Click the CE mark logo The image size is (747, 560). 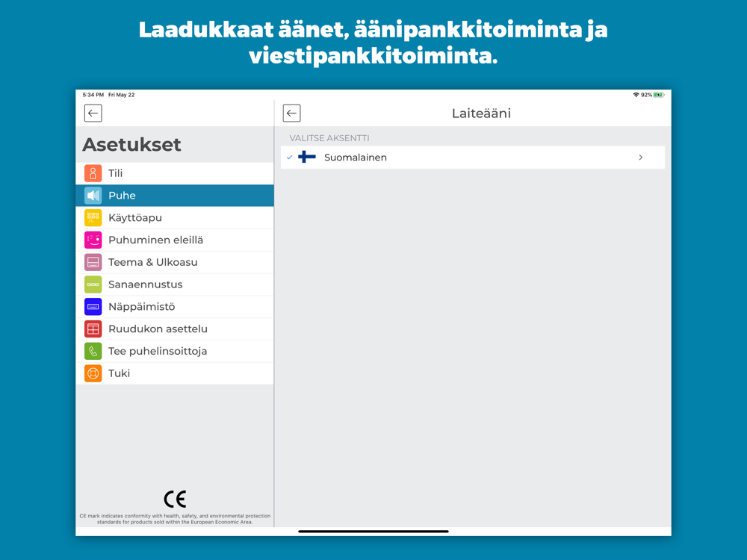coord(175,499)
